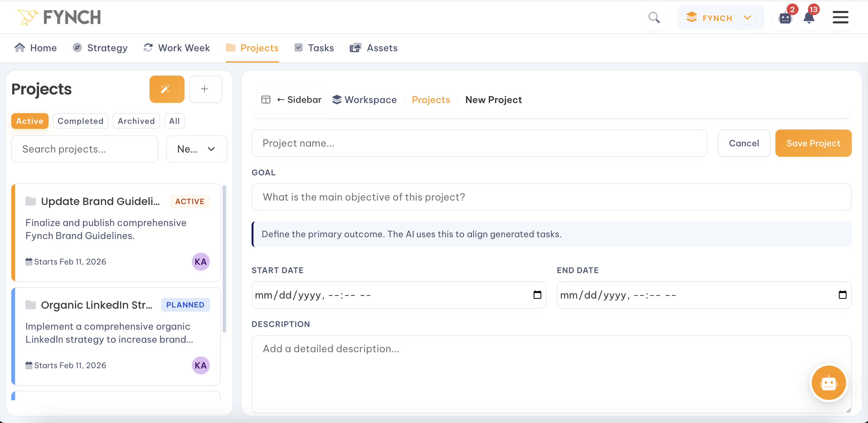Open the hamburger menu
This screenshot has height=423, width=868.
coord(840,17)
